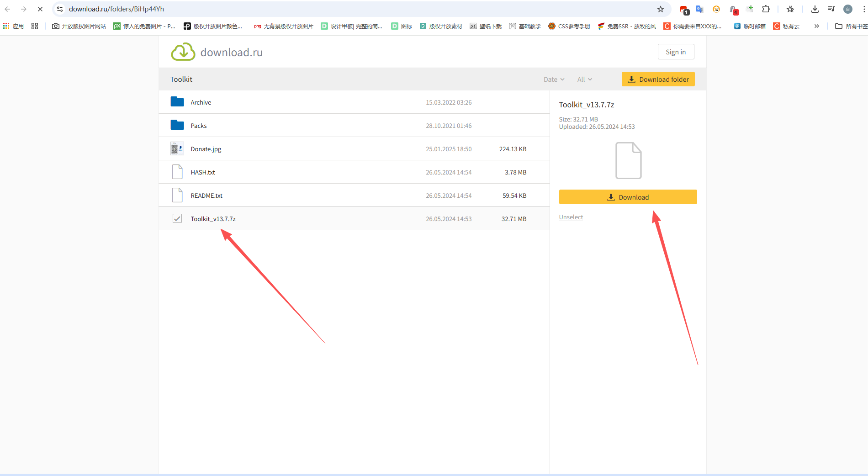Click the address bar URL field
This screenshot has height=476, width=868.
click(x=320, y=9)
